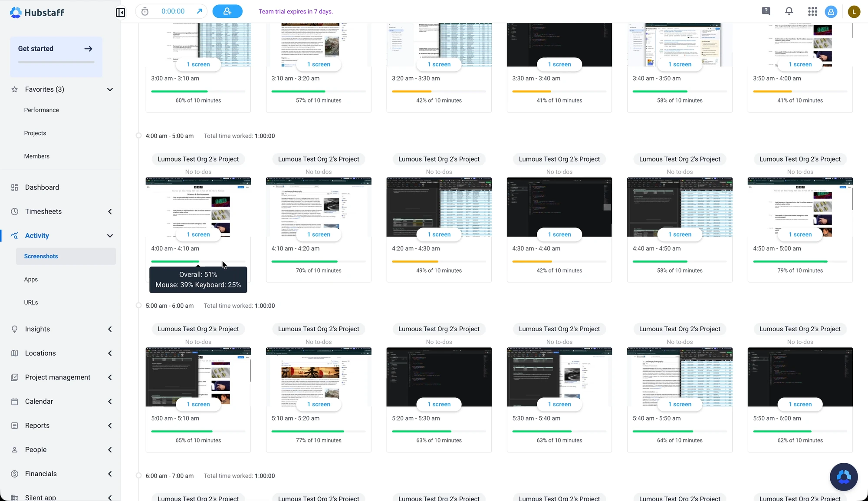The image size is (868, 501).
Task: Click the Dashboard sidebar icon
Action: click(14, 187)
